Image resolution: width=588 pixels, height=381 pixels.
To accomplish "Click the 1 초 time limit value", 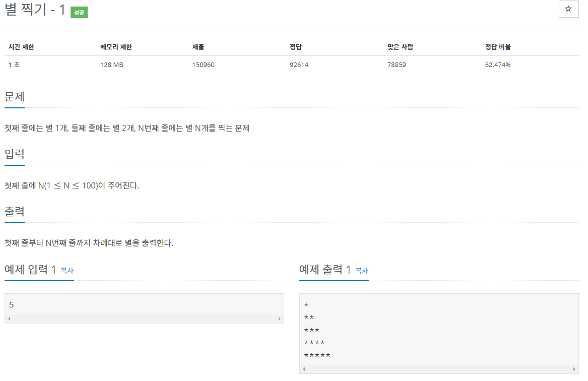I will (14, 65).
